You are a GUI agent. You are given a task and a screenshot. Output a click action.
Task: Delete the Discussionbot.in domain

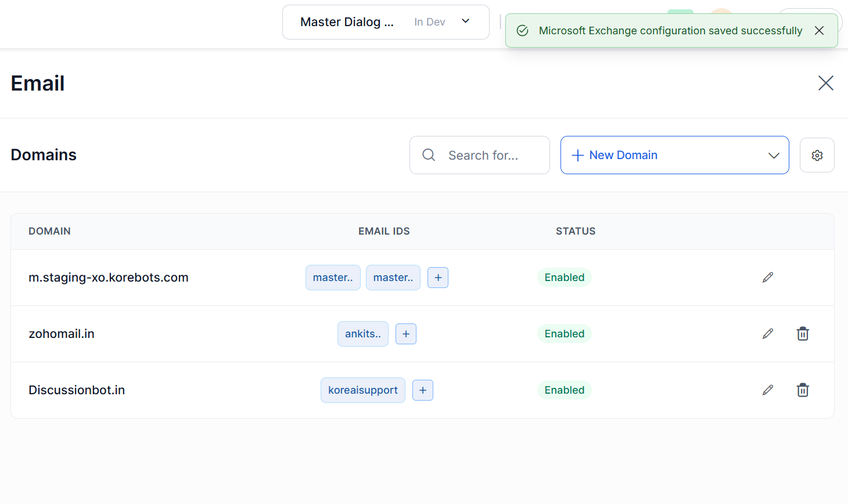coord(802,390)
